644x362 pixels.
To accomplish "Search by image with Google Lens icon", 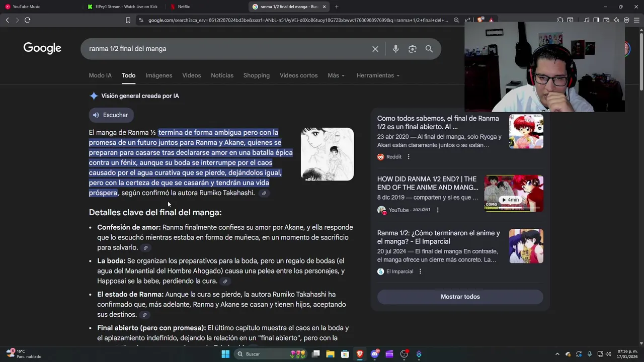I will tap(413, 49).
